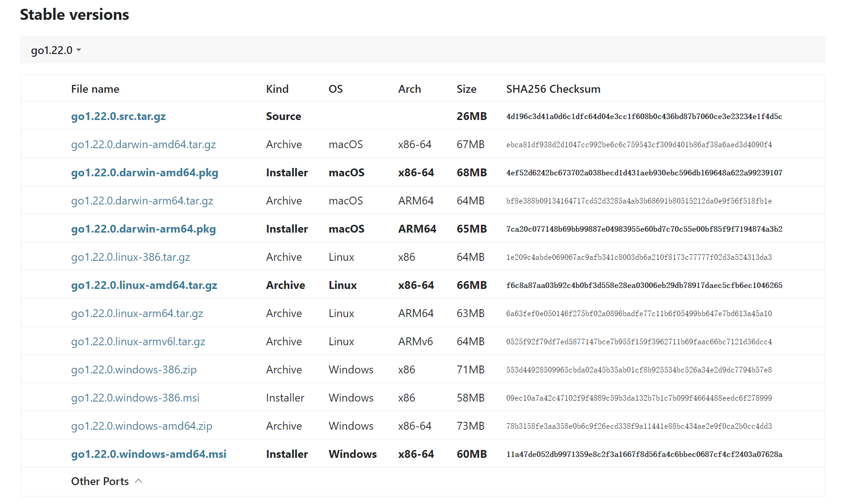Click the 26MB size of source file
Image resolution: width=857 pixels, height=504 pixels.
472,116
